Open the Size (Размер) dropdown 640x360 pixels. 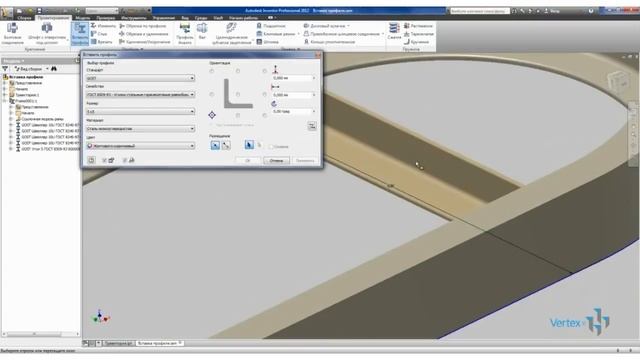pyautogui.click(x=140, y=111)
